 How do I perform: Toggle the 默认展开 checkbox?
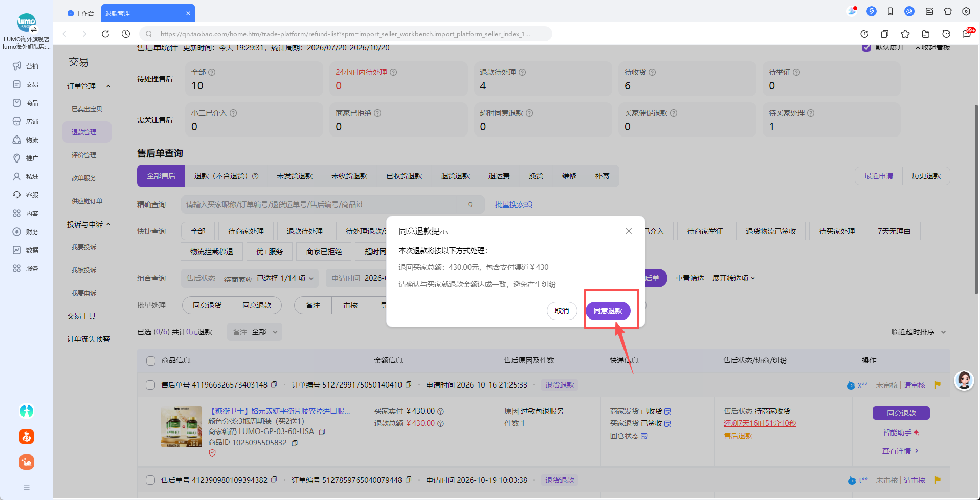click(866, 47)
